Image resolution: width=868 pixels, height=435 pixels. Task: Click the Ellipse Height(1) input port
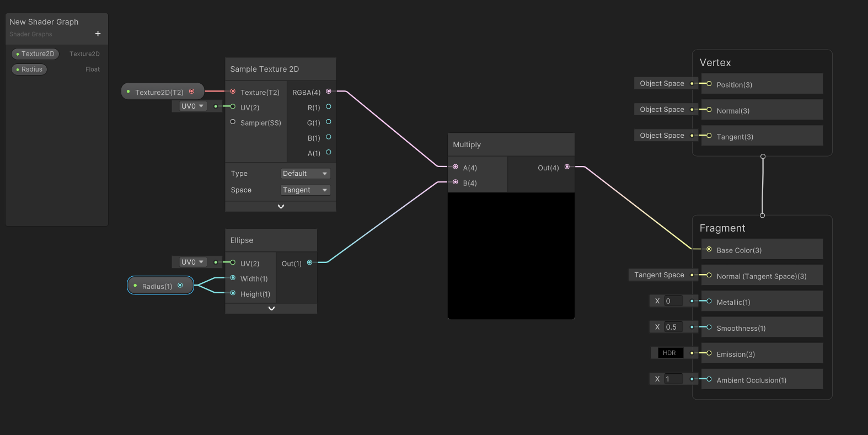tap(233, 293)
